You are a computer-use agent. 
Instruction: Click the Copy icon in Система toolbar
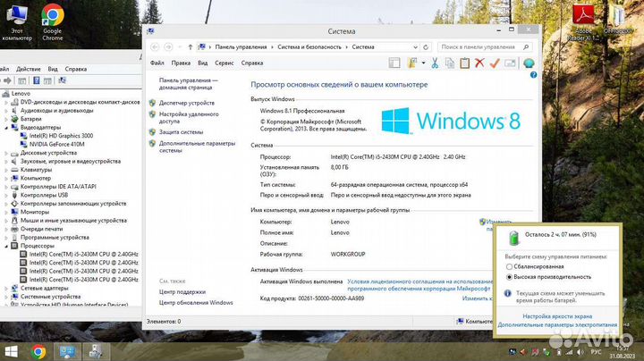(x=450, y=63)
